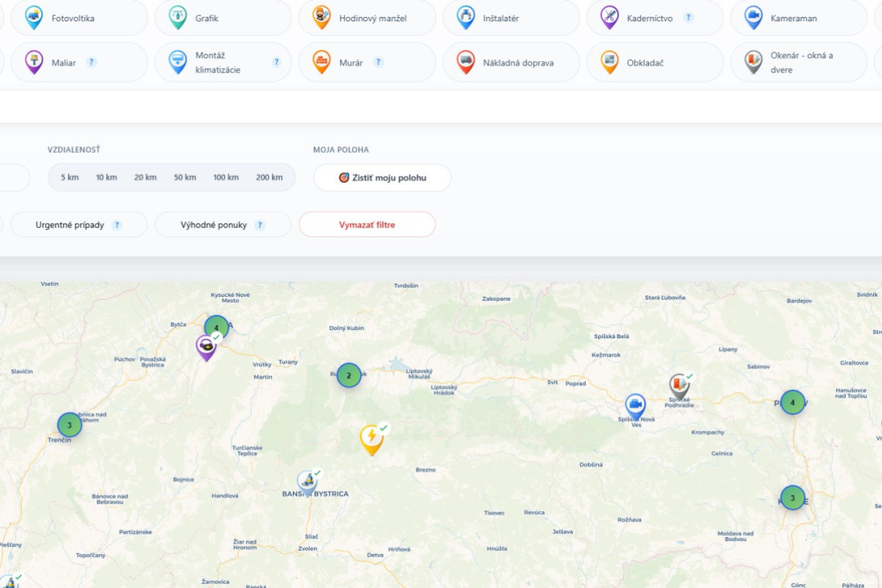Screen dimensions: 882x588
Task: Select the 50 km distance option
Action: pos(185,177)
